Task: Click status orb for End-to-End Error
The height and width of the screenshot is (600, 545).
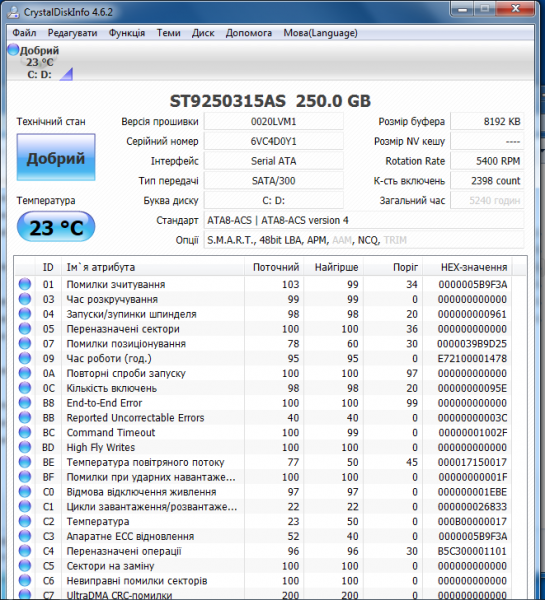Action: point(25,403)
